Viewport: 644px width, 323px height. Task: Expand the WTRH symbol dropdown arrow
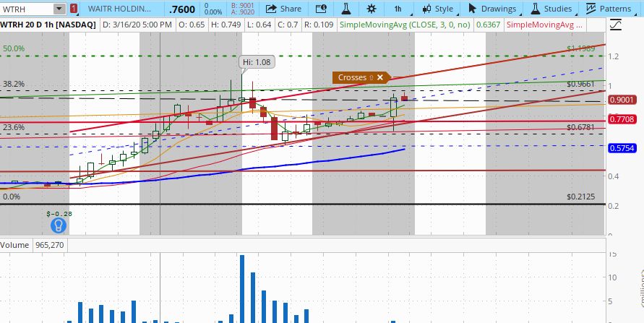59,9
